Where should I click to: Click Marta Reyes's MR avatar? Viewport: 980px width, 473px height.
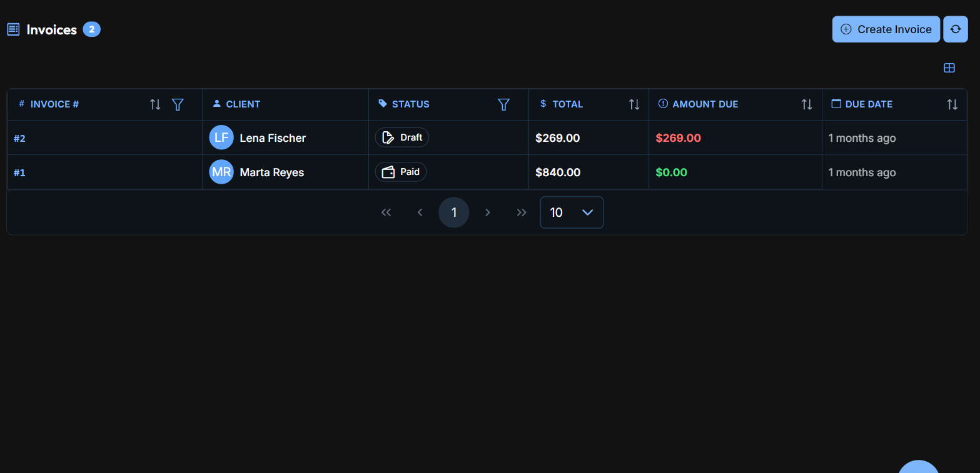click(x=221, y=172)
